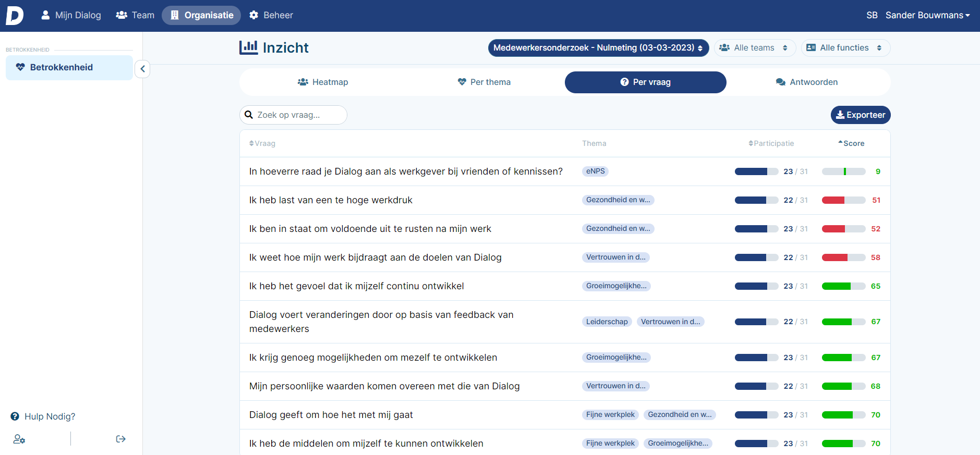Screen dimensions: 980x455
Task: Click the Exporteer button
Action: [x=861, y=115]
